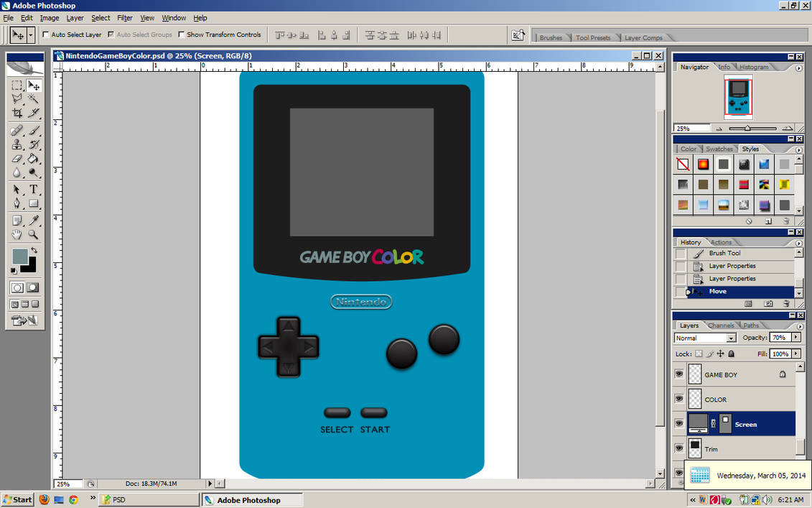812x508 pixels.
Task: Hide the GAME BOY layer
Action: pyautogui.click(x=679, y=374)
